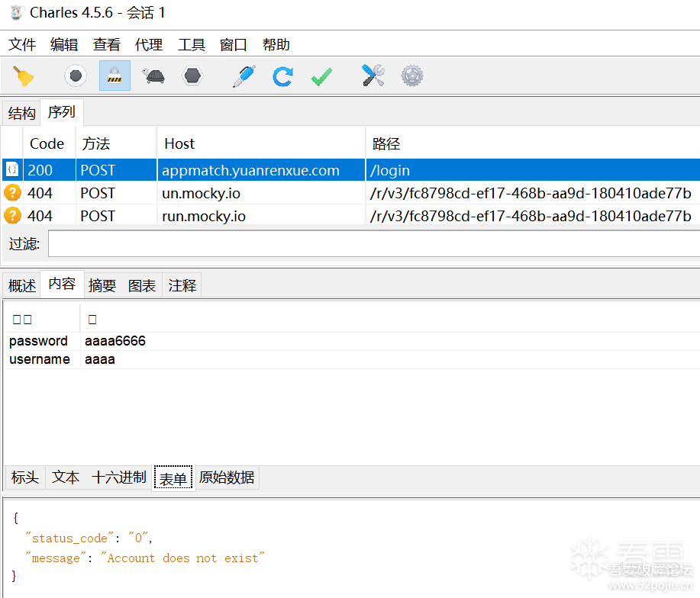Select the 表单 view tab
The image size is (700, 598).
point(173,478)
